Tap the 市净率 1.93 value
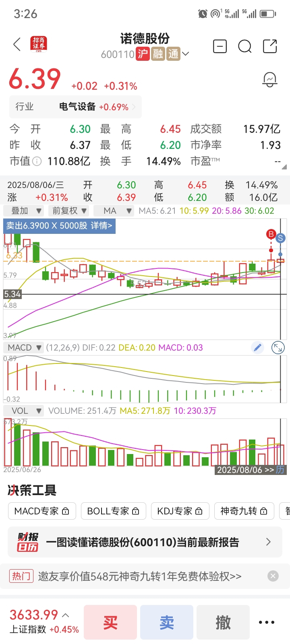This screenshot has height=644, width=290. 271,145
